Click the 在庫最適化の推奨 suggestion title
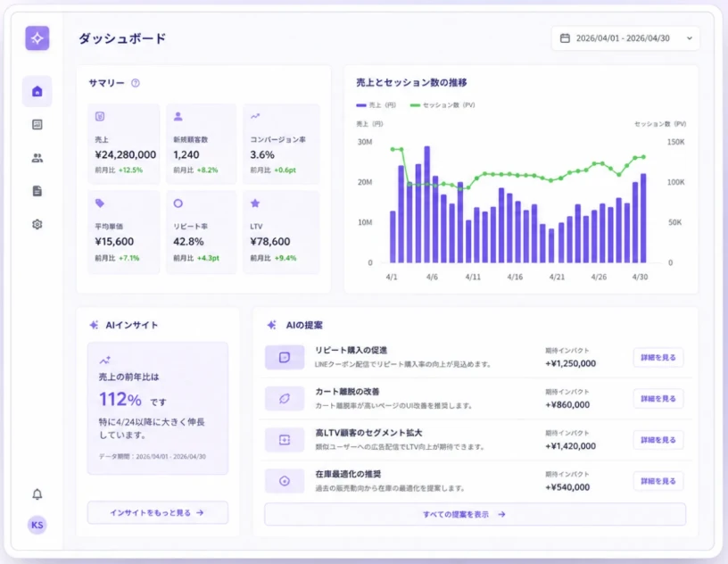Screen dimensions: 728x564 click(x=348, y=474)
